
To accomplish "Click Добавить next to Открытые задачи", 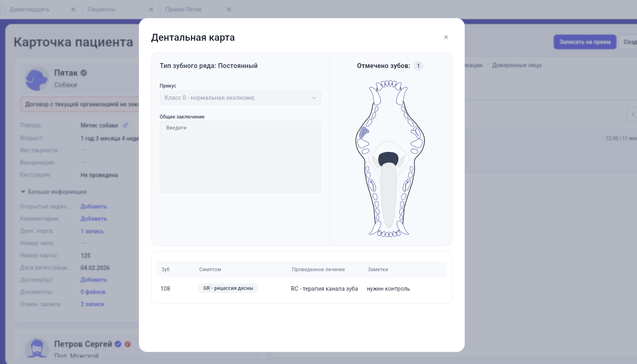I will (x=94, y=206).
